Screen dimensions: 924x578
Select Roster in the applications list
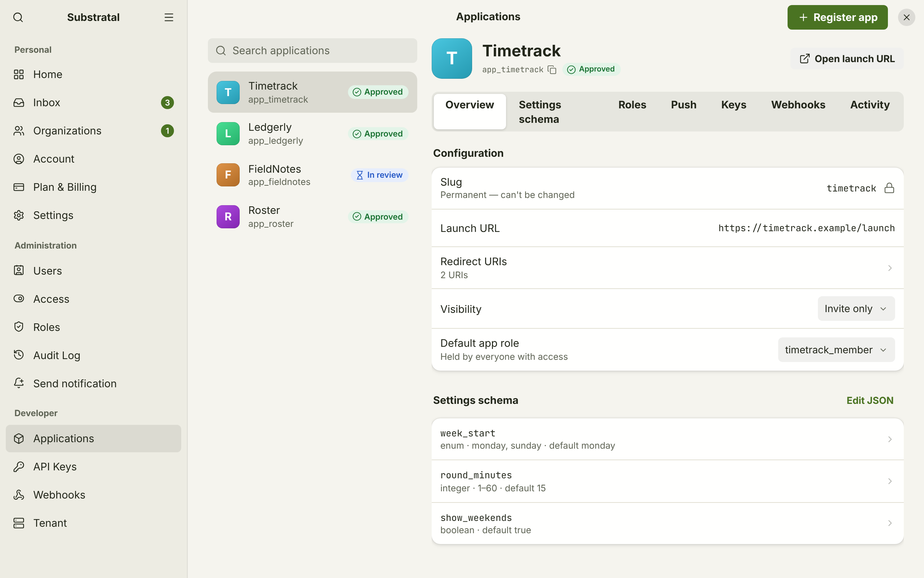pos(312,217)
